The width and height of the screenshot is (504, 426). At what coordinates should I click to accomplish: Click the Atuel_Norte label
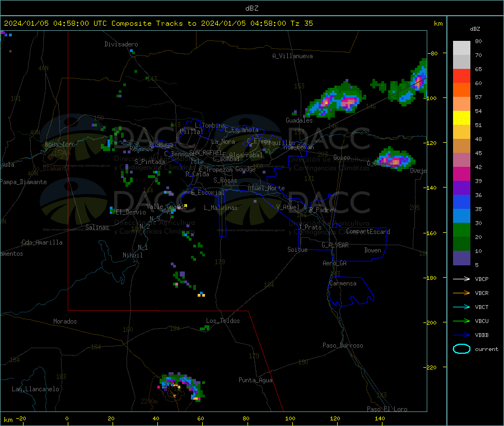coord(266,188)
